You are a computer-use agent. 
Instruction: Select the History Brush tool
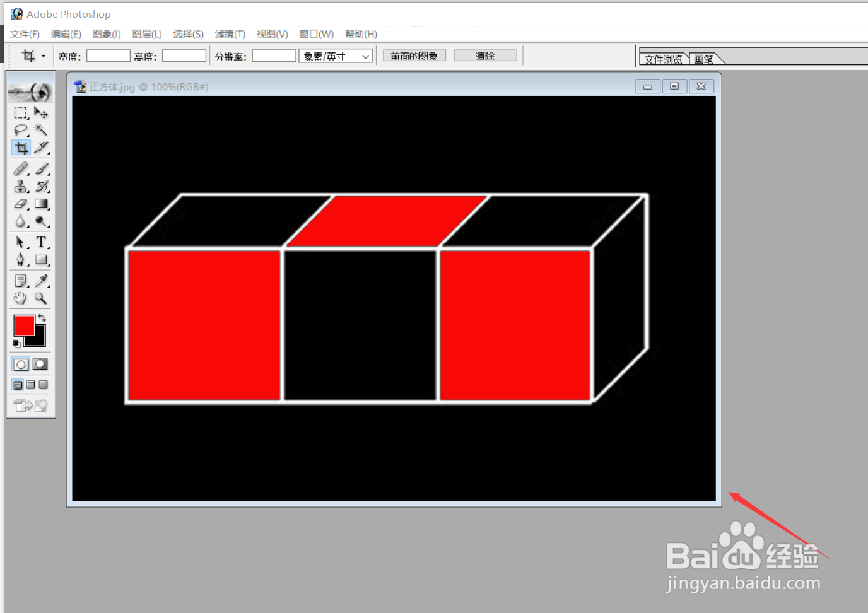click(x=41, y=187)
